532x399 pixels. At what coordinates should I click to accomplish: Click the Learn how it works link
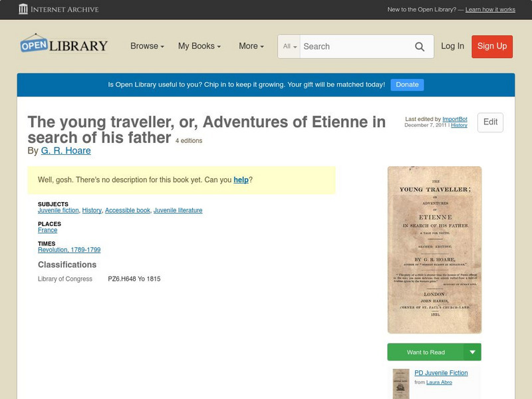click(x=490, y=10)
